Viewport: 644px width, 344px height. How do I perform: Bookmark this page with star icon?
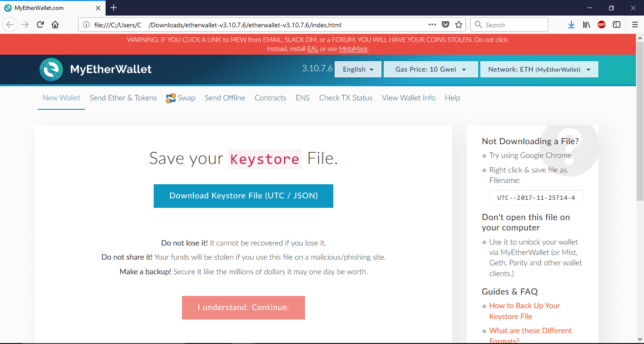click(459, 25)
